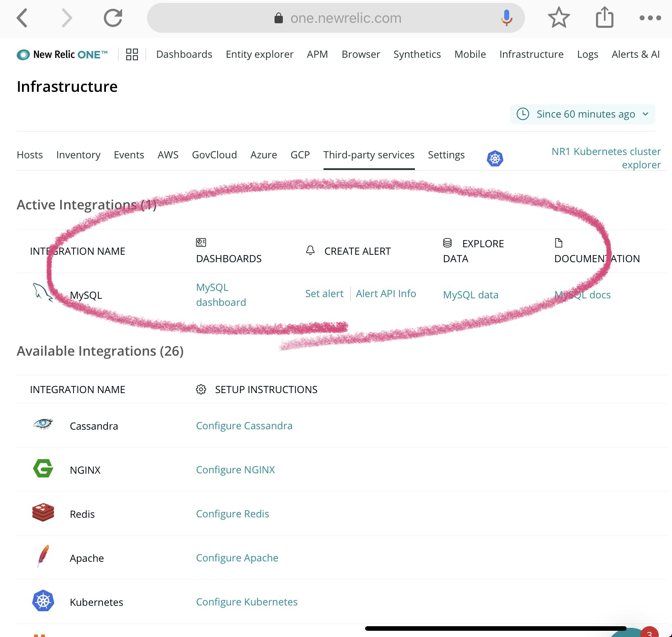Open Entity explorer in top navigation
Screen dimensions: 672x637
pos(260,54)
